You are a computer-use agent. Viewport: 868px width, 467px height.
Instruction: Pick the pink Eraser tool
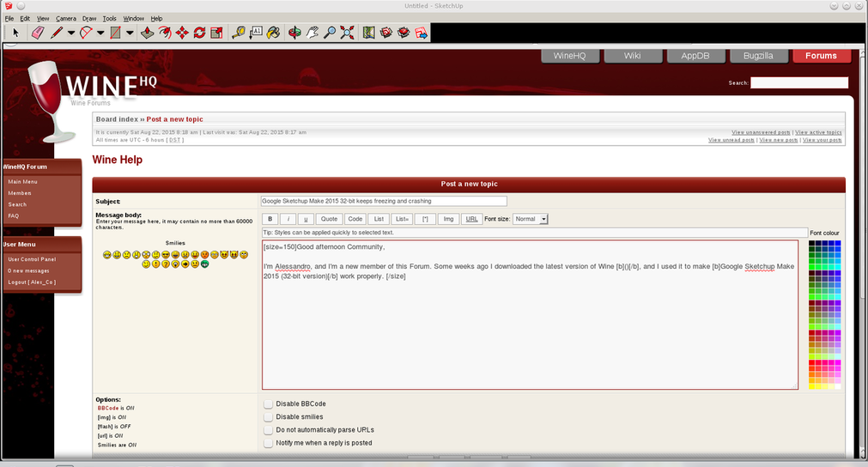[37, 33]
